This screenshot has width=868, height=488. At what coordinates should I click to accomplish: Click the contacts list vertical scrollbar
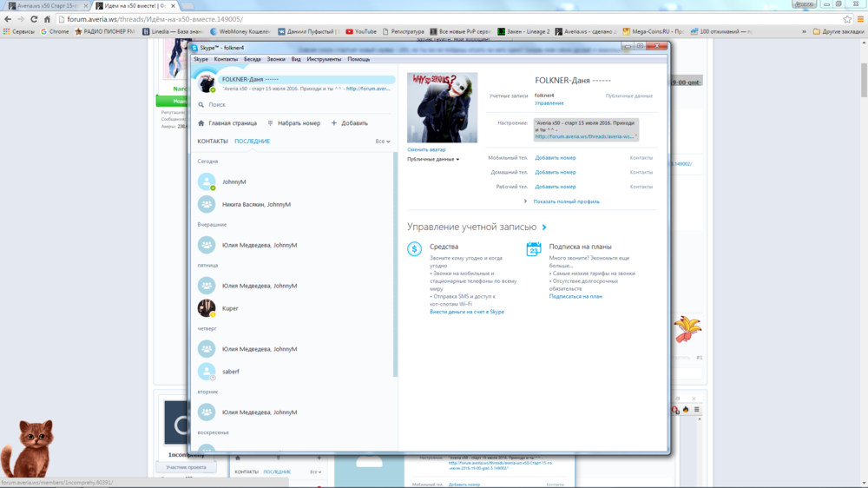[396, 260]
